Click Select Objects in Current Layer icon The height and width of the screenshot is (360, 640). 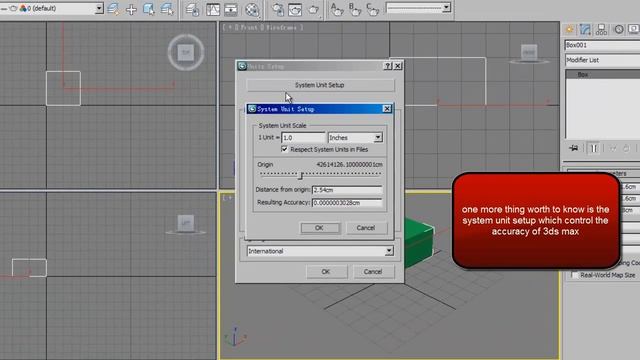tap(149, 9)
